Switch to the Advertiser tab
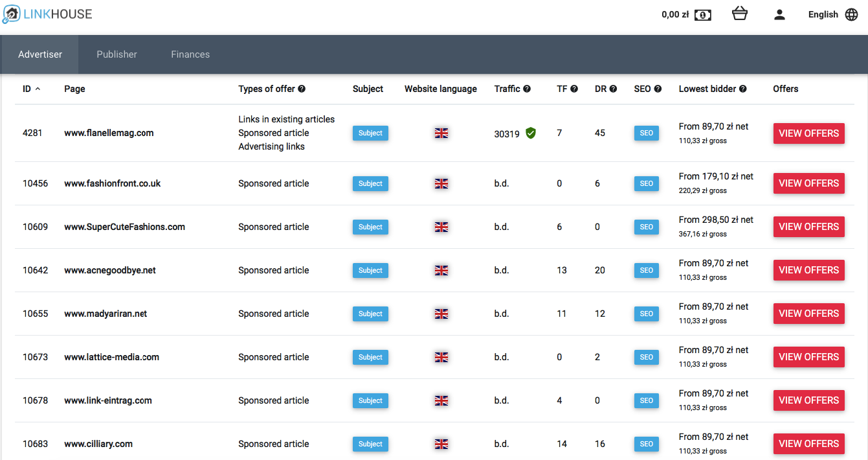This screenshot has height=460, width=868. 40,54
